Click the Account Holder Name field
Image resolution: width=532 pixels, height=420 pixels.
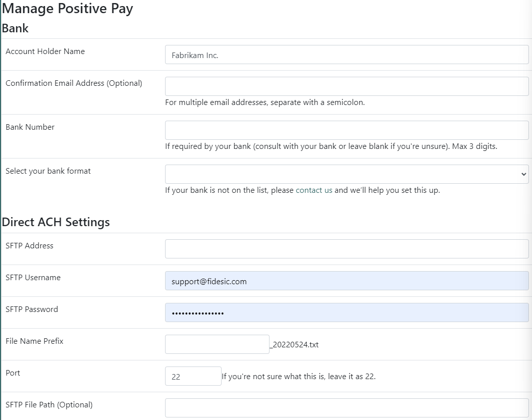[x=347, y=55]
